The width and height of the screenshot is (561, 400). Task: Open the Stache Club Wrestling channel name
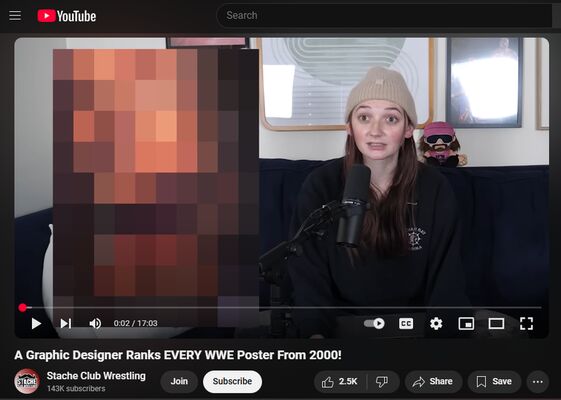tap(96, 376)
